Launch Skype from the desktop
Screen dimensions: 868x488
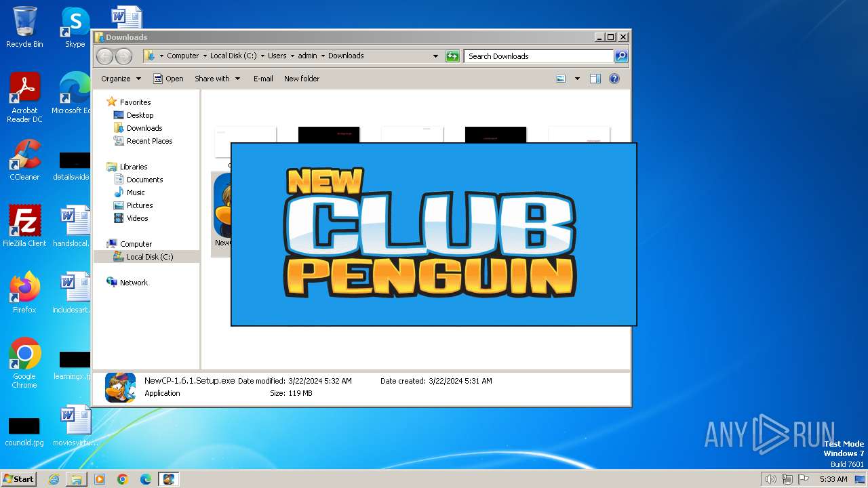75,27
